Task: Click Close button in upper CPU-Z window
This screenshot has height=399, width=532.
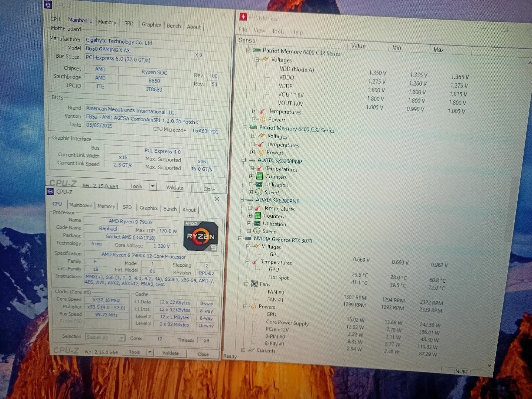Action: (x=209, y=189)
